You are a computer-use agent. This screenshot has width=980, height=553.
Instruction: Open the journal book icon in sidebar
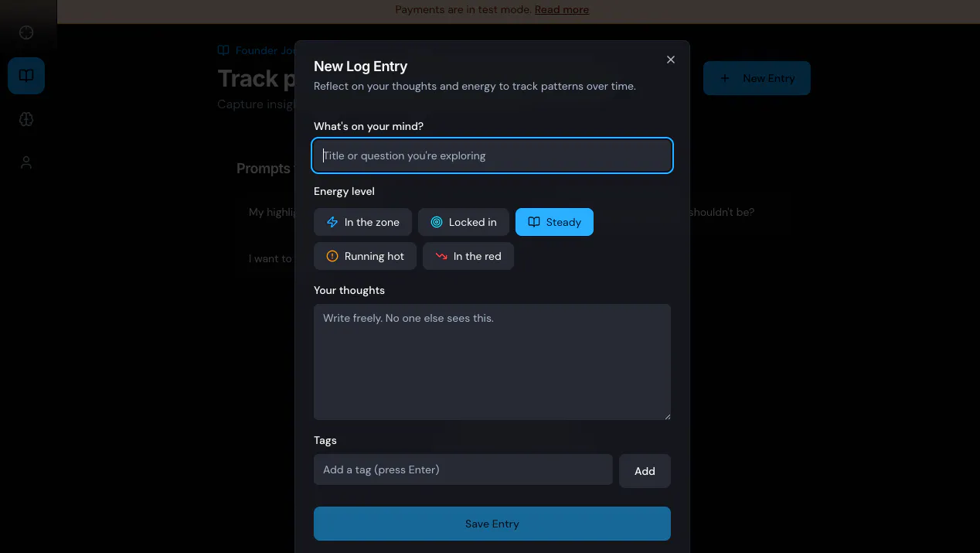[x=26, y=76]
